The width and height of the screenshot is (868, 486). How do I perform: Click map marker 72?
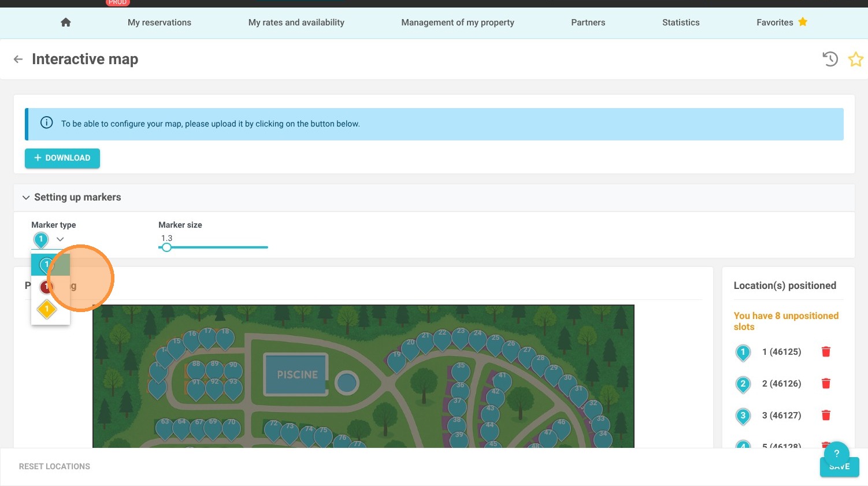273,429
